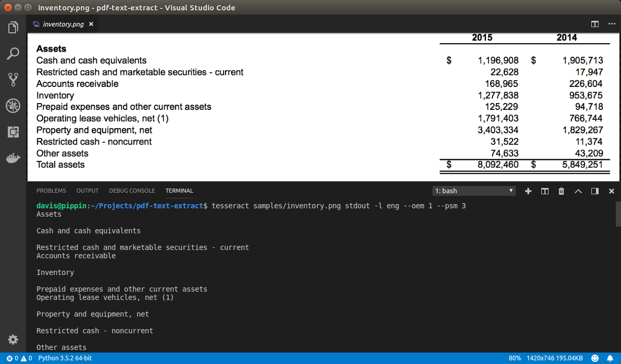Click the '2014' column header in the image

[567, 37]
